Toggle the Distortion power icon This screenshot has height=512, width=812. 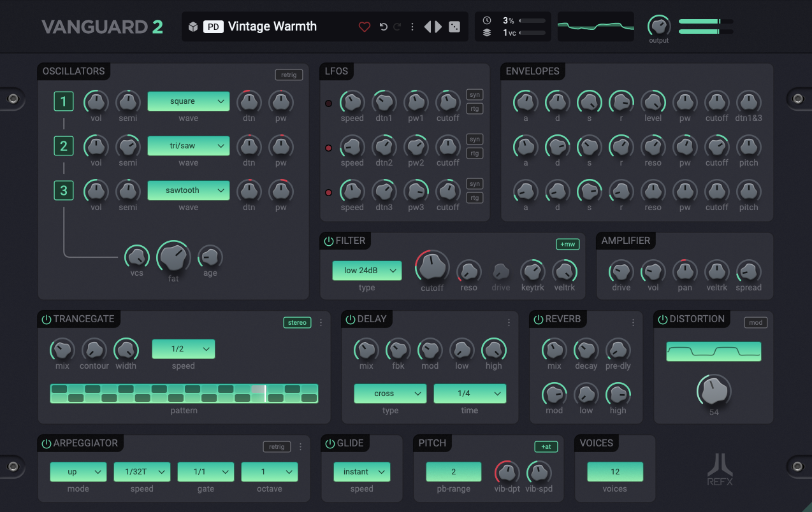point(663,319)
